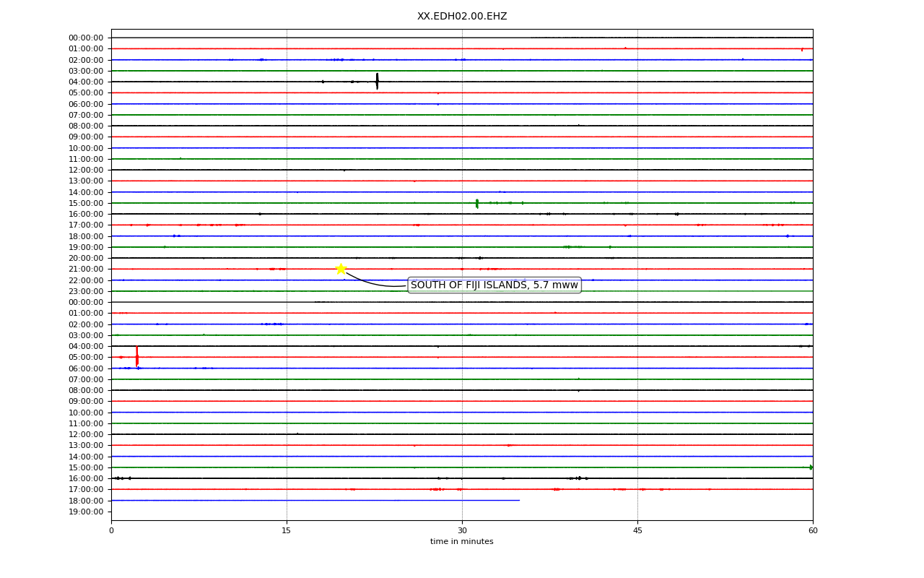Click the 0 tick label on x-axis

111,531
